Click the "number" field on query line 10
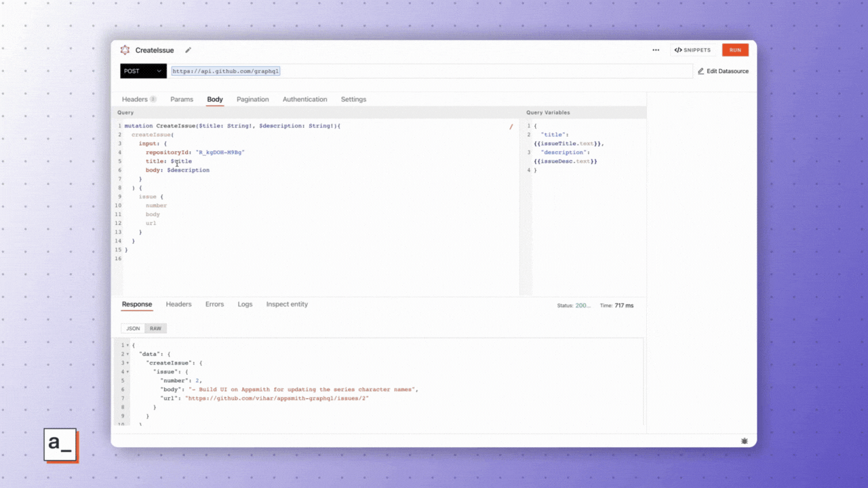Viewport: 868px width, 488px height. (156, 205)
